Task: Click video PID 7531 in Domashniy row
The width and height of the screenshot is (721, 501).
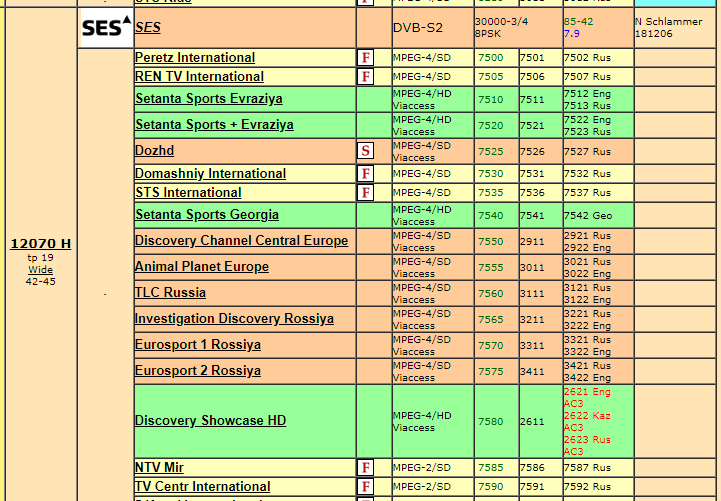Action: click(532, 174)
